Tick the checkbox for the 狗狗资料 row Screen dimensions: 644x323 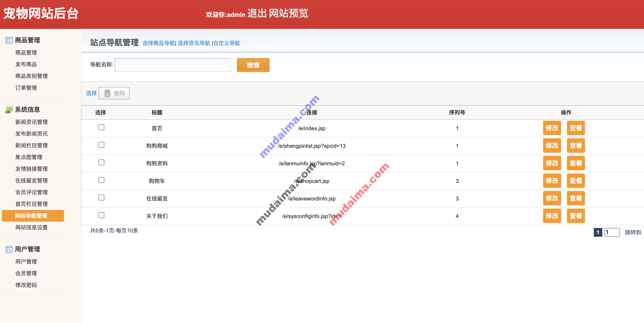101,162
